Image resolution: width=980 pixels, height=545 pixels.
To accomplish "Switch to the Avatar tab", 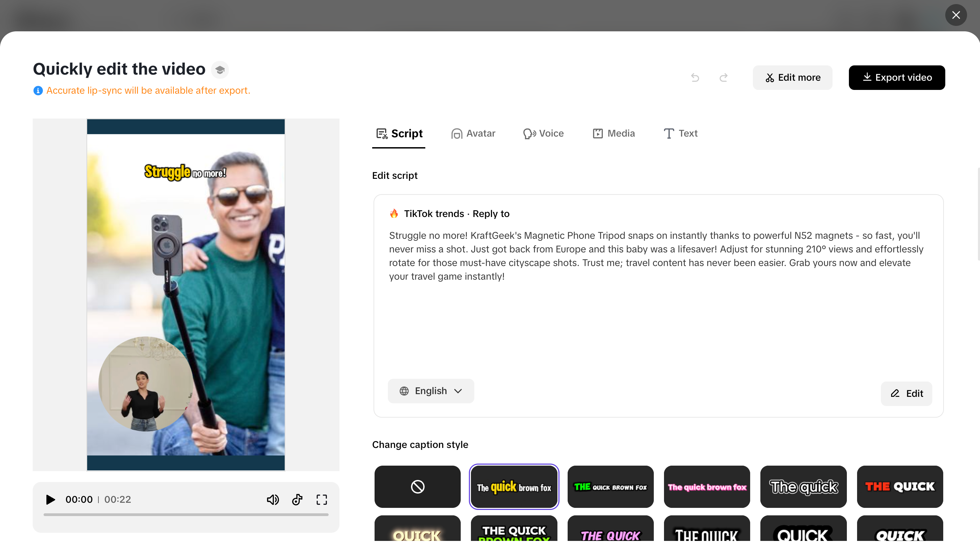I will coord(473,134).
